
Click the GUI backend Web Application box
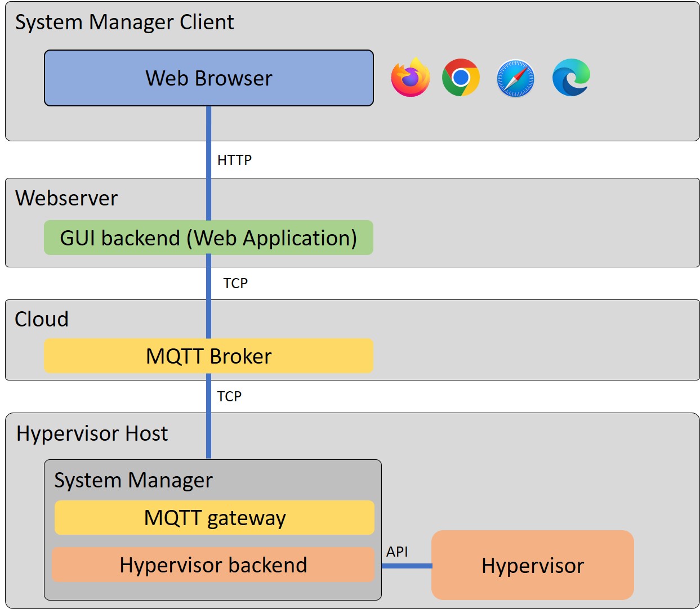point(209,238)
